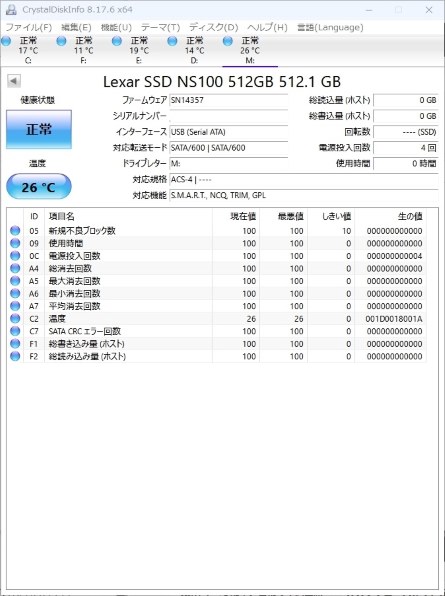445x596 pixels.
Task: Select the 総読み込み量 (ホスト) attribute name
Action: (87, 356)
